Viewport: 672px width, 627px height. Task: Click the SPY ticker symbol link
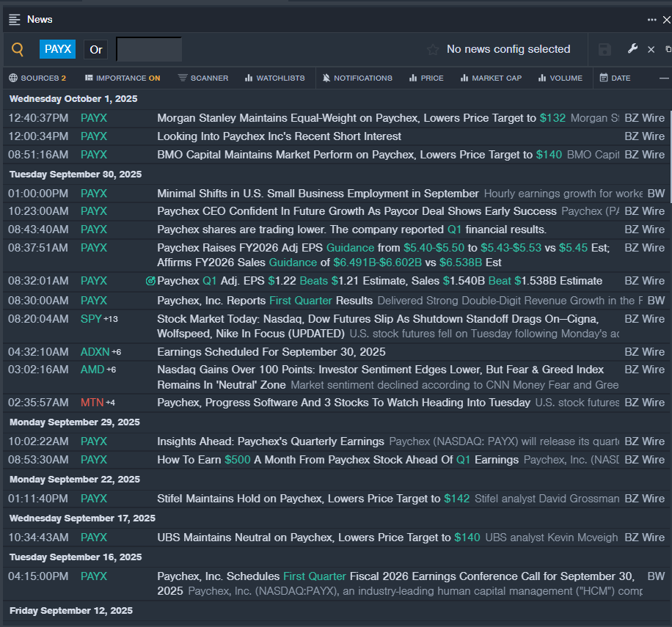92,319
